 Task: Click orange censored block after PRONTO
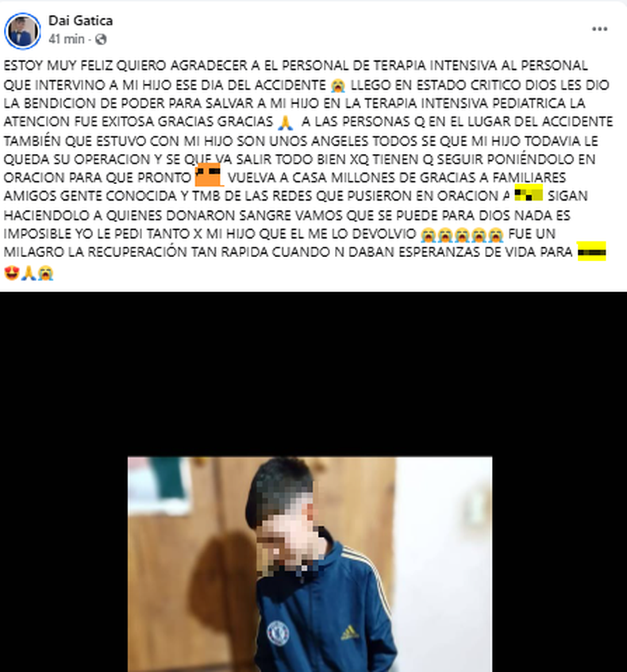click(x=209, y=175)
